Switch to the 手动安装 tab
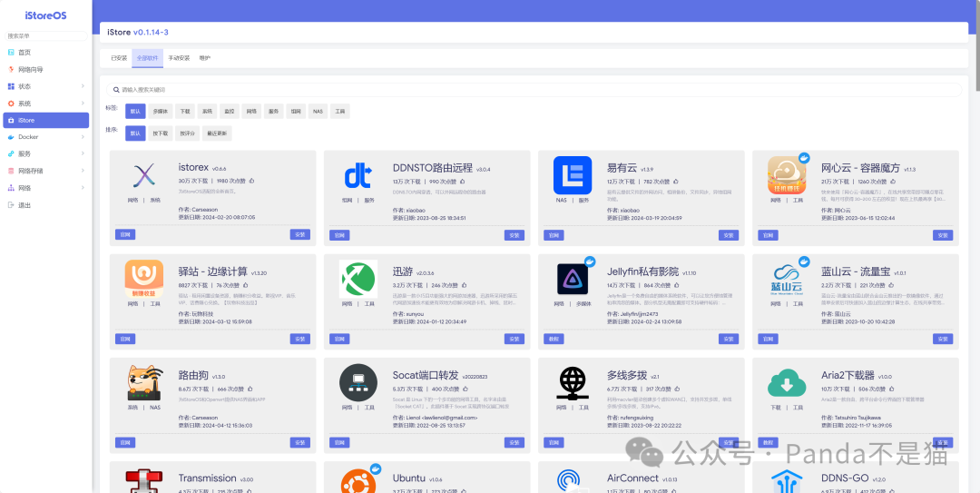The height and width of the screenshot is (493, 980). [179, 58]
